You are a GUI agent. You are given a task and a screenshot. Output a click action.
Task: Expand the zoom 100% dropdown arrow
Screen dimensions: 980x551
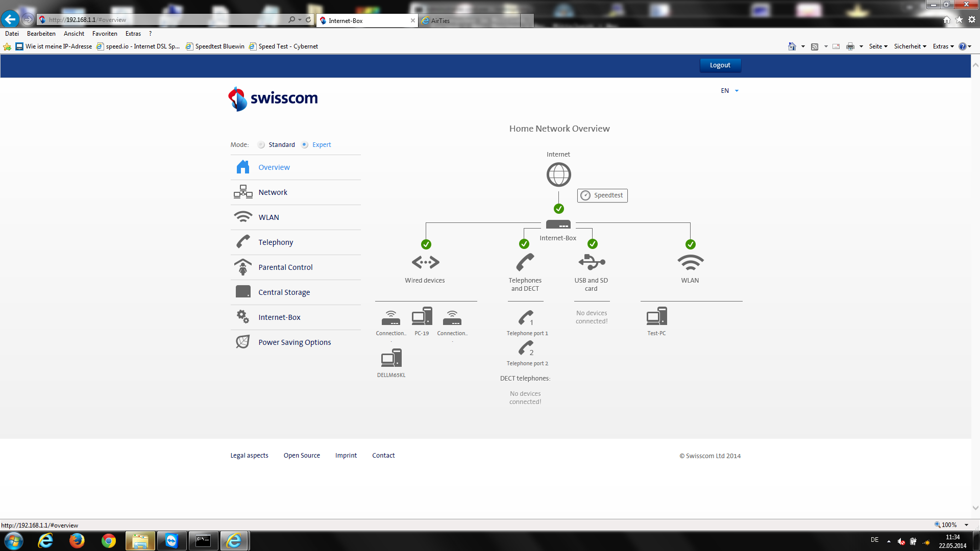(x=966, y=525)
